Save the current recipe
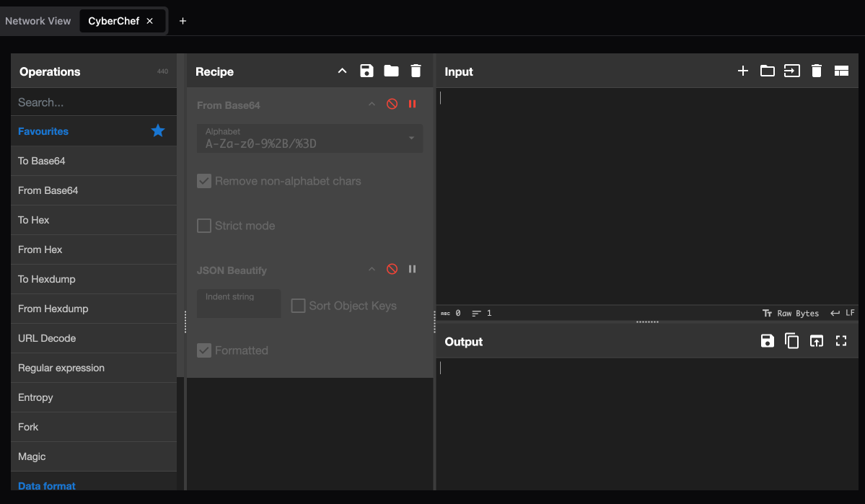This screenshot has width=865, height=504. (x=366, y=71)
